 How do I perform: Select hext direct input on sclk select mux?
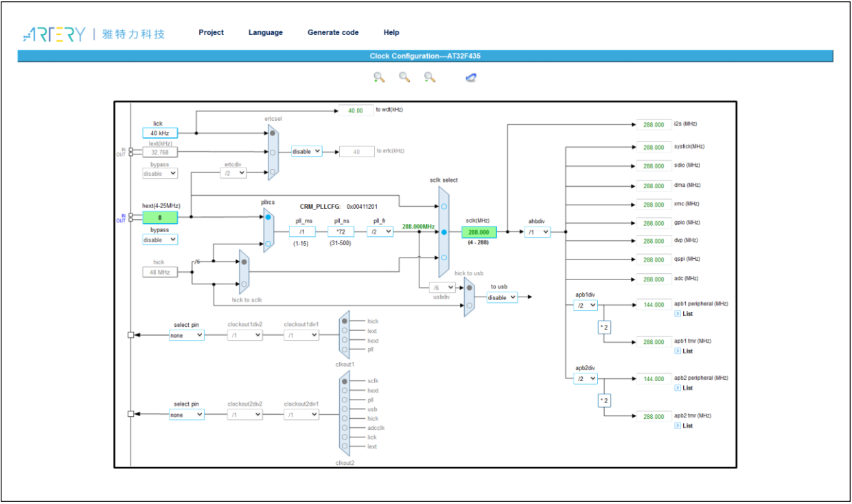click(x=444, y=206)
